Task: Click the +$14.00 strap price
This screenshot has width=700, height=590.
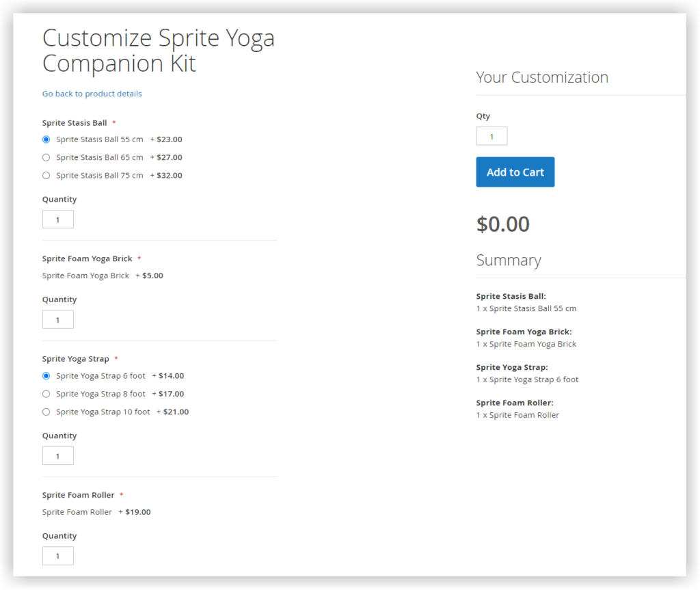Action: coord(168,376)
